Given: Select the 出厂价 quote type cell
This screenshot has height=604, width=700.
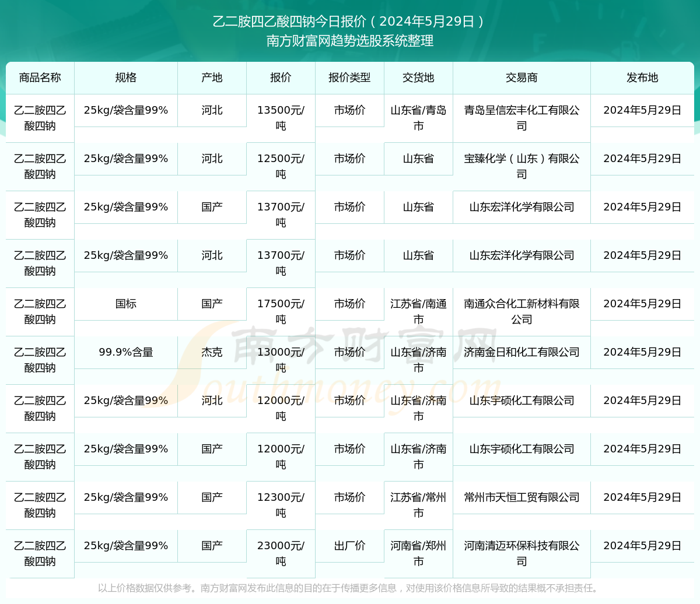Looking at the screenshot, I should coord(349,546).
